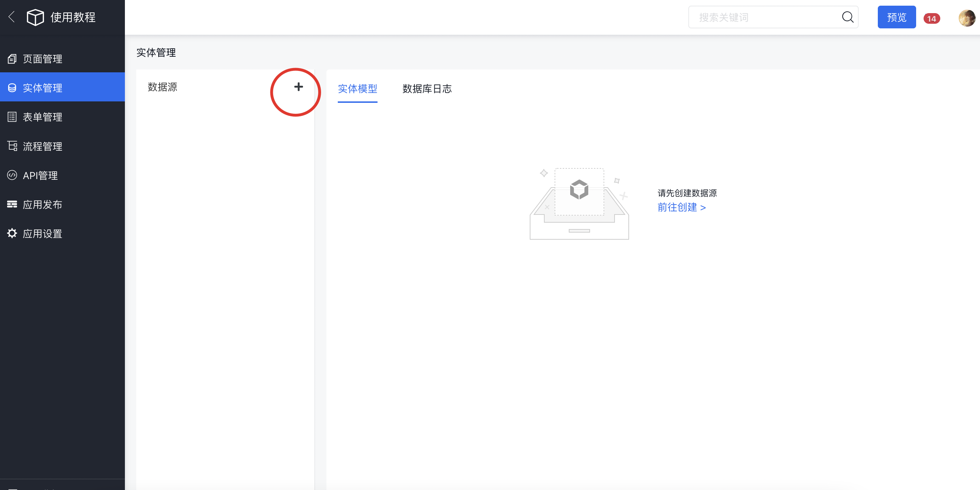The width and height of the screenshot is (980, 490).
Task: Click the 页面管理 page icon in the sidebar
Action: tap(12, 59)
